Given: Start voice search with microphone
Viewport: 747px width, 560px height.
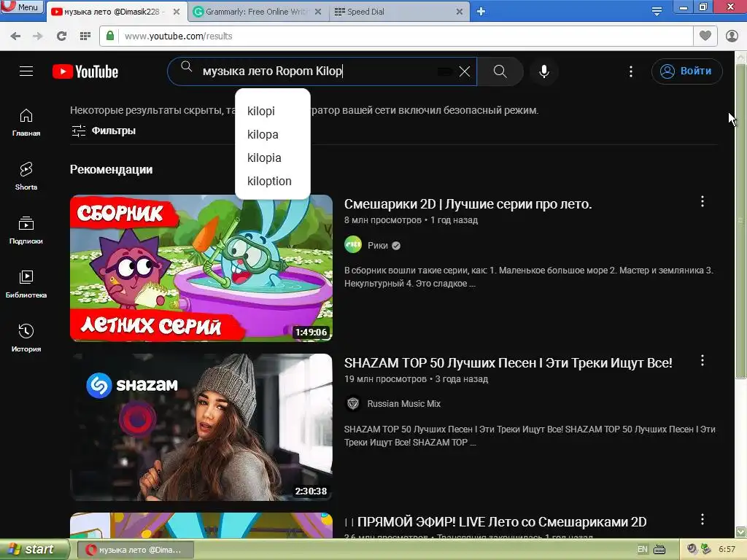Looking at the screenshot, I should [x=544, y=71].
